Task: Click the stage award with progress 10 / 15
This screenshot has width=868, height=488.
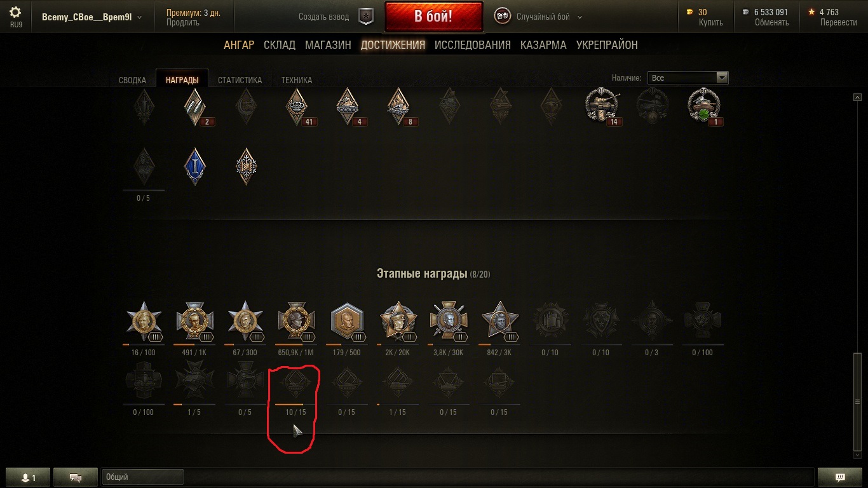Action: coord(296,384)
